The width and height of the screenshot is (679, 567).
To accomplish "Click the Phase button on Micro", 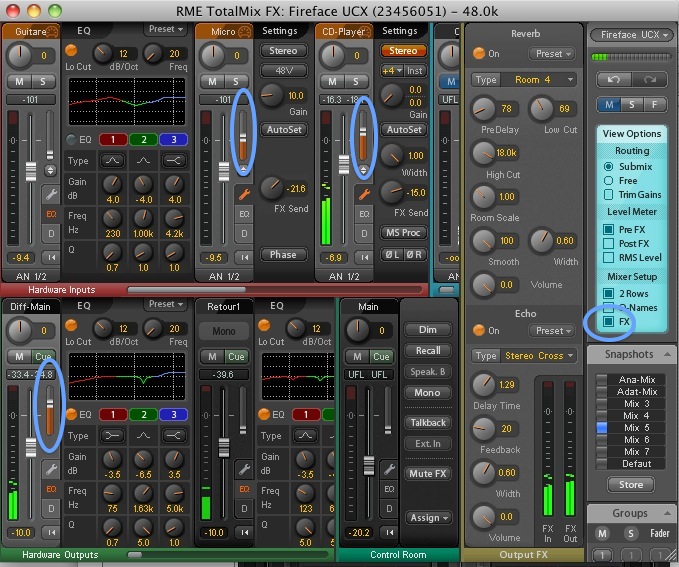I will (x=284, y=255).
